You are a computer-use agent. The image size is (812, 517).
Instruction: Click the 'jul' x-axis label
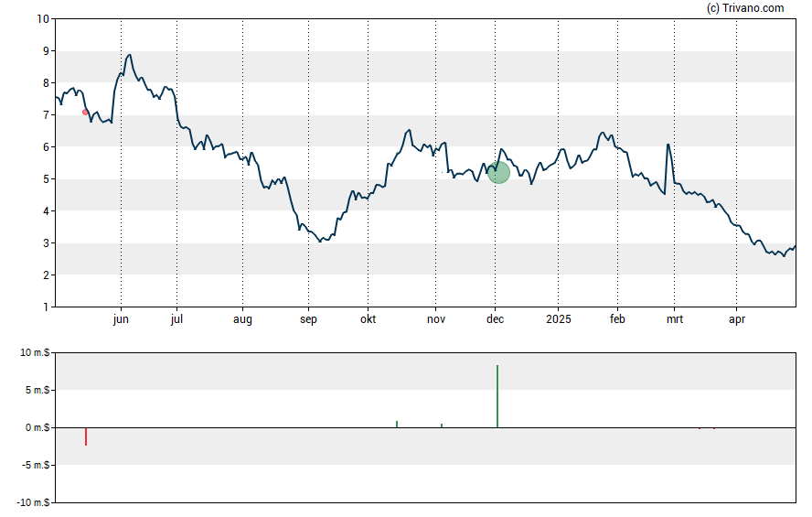click(176, 319)
